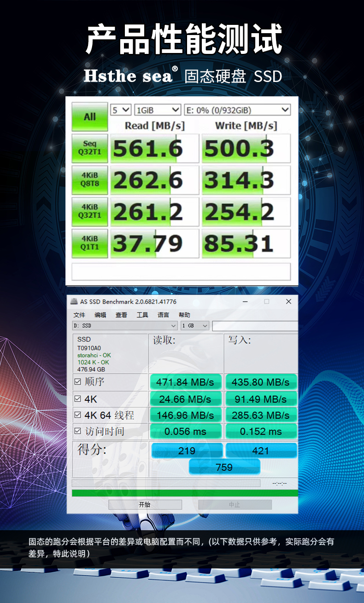This screenshot has height=603, width=364.
Task: Click the 24.66 MB/s 4K read value
Action: pyautogui.click(x=185, y=398)
